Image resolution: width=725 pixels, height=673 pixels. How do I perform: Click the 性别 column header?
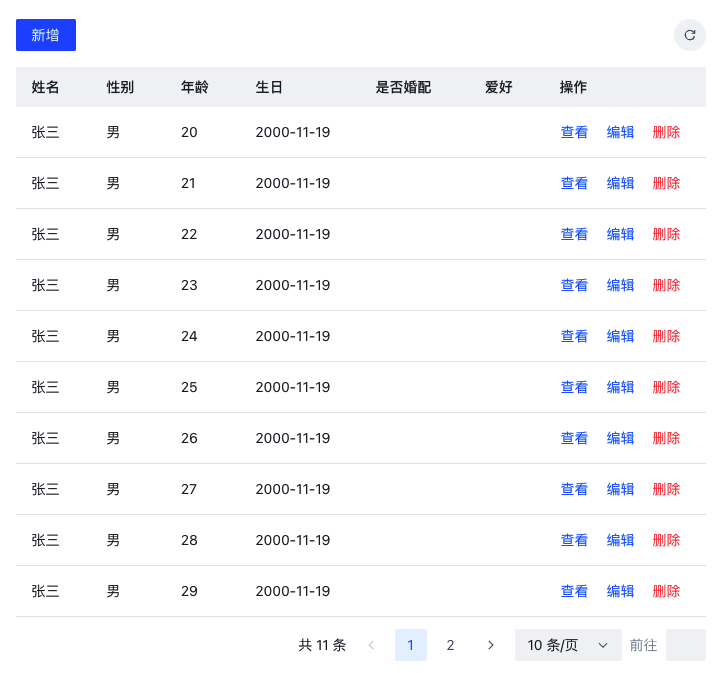pyautogui.click(x=120, y=87)
